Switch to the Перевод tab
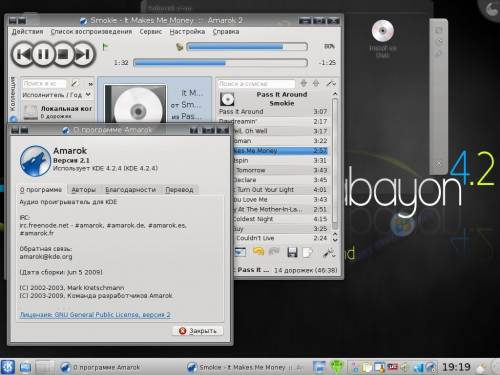This screenshot has width=500, height=375. (179, 190)
